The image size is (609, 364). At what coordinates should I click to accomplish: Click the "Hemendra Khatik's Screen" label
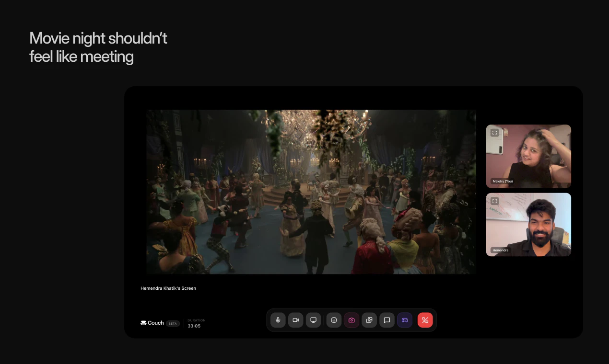pyautogui.click(x=168, y=288)
